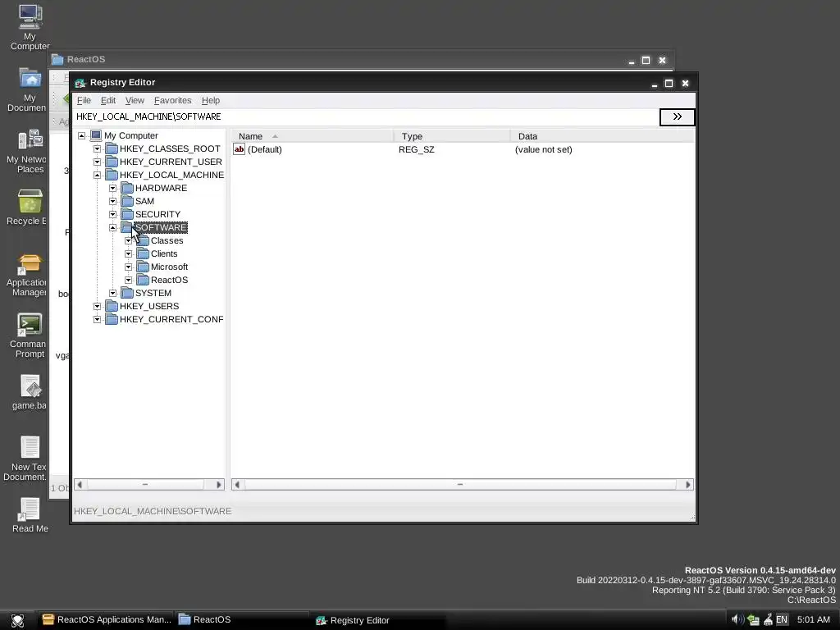Click the REG_SZ type cell
This screenshot has width=840, height=630.
[416, 149]
